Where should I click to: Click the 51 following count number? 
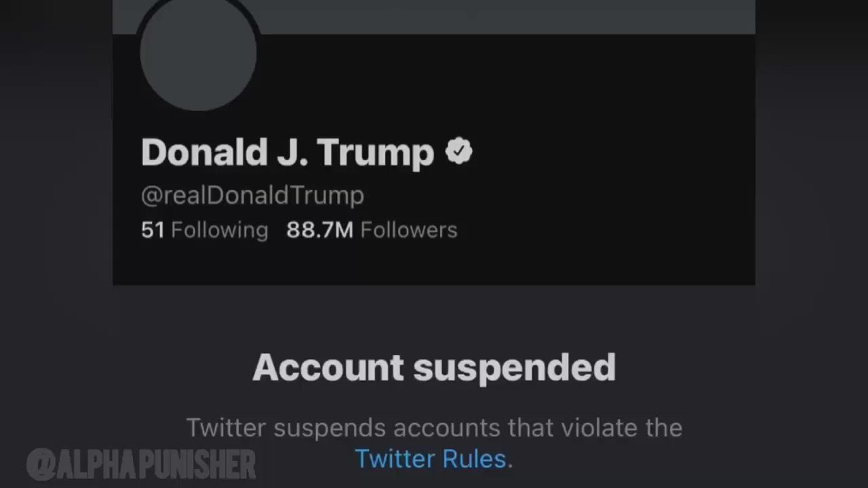(x=153, y=230)
